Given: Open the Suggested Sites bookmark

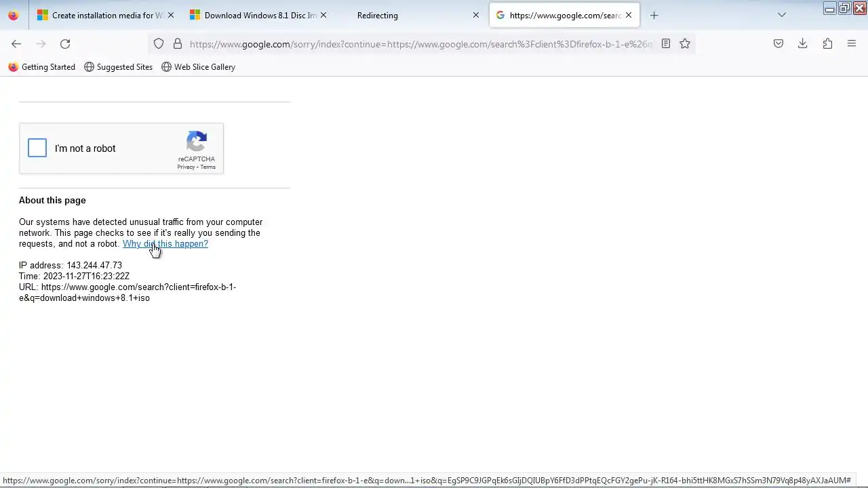Looking at the screenshot, I should coord(118,67).
